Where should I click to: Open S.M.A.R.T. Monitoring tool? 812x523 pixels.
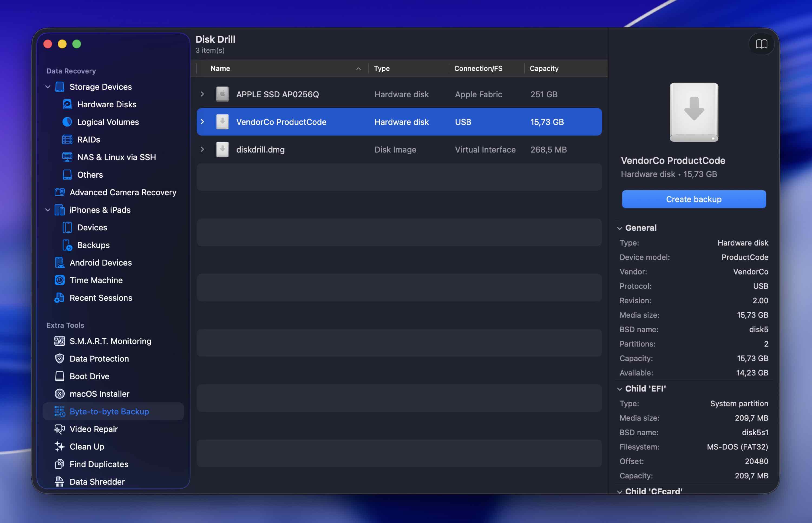point(110,341)
